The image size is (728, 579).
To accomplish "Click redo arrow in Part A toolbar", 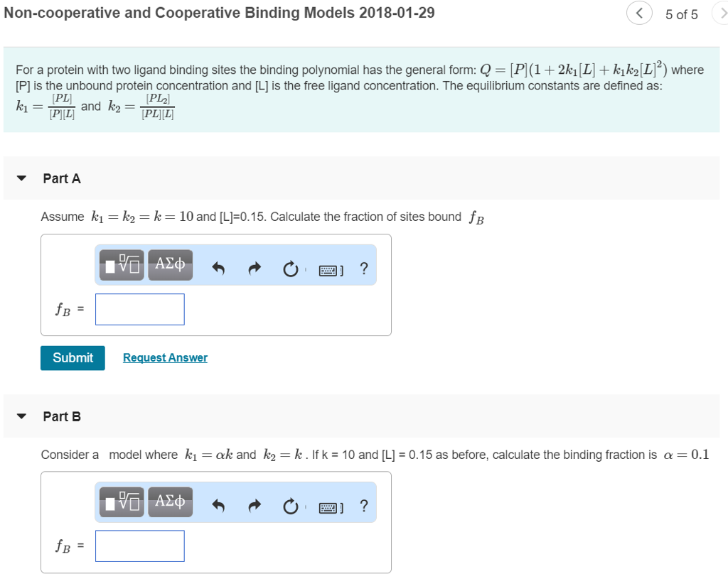I will pyautogui.click(x=255, y=269).
